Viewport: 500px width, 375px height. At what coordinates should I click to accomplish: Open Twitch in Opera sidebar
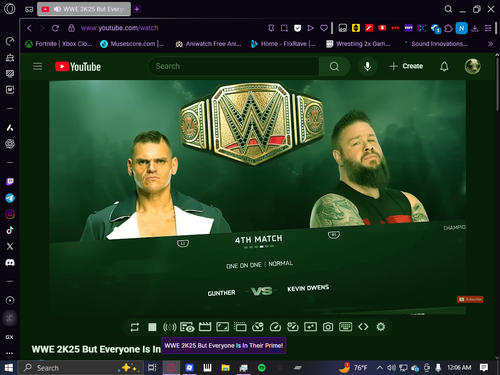pyautogui.click(x=10, y=182)
